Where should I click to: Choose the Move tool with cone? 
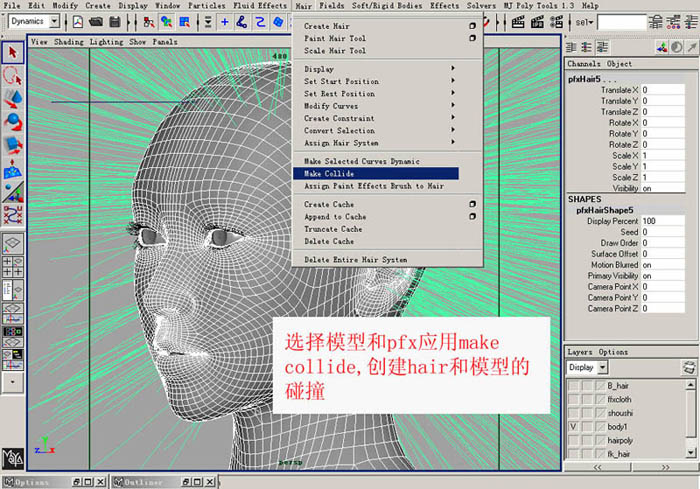pos(12,99)
